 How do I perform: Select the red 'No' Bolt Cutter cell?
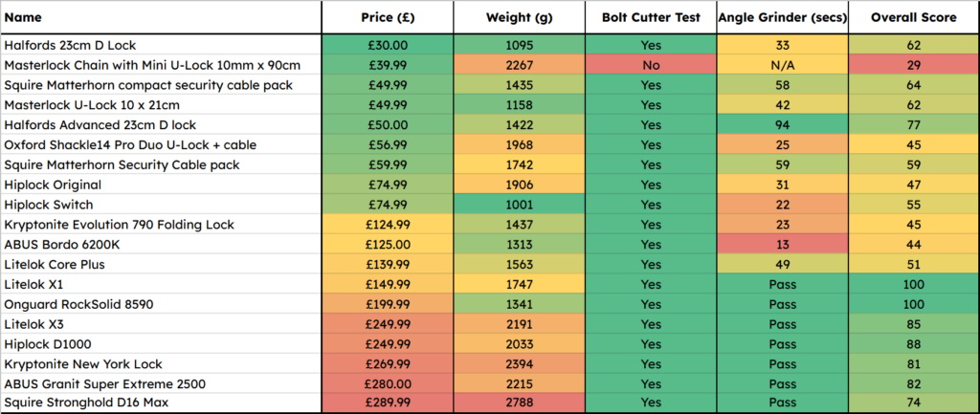coord(651,65)
